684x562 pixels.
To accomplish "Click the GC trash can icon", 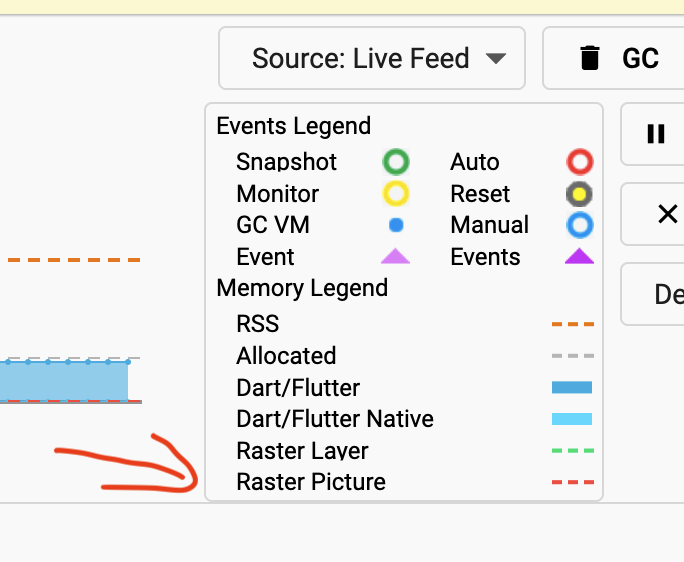I will click(x=590, y=58).
